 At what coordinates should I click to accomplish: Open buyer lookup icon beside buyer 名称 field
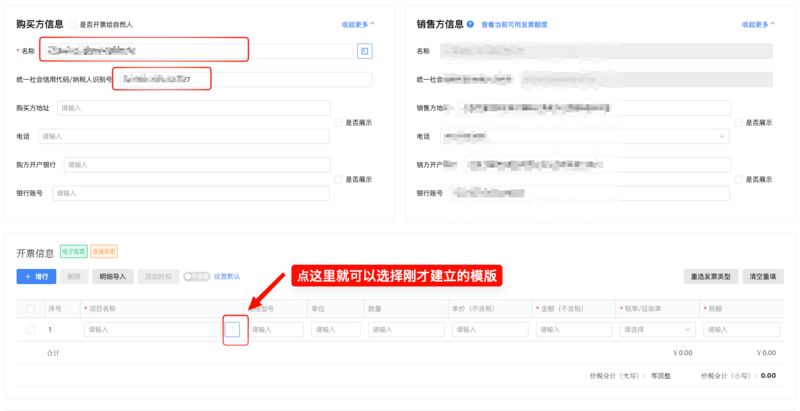point(364,51)
